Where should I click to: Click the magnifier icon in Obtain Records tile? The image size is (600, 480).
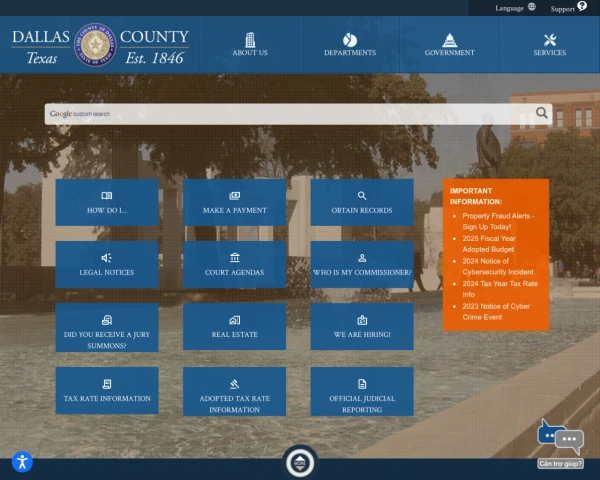[x=362, y=196]
